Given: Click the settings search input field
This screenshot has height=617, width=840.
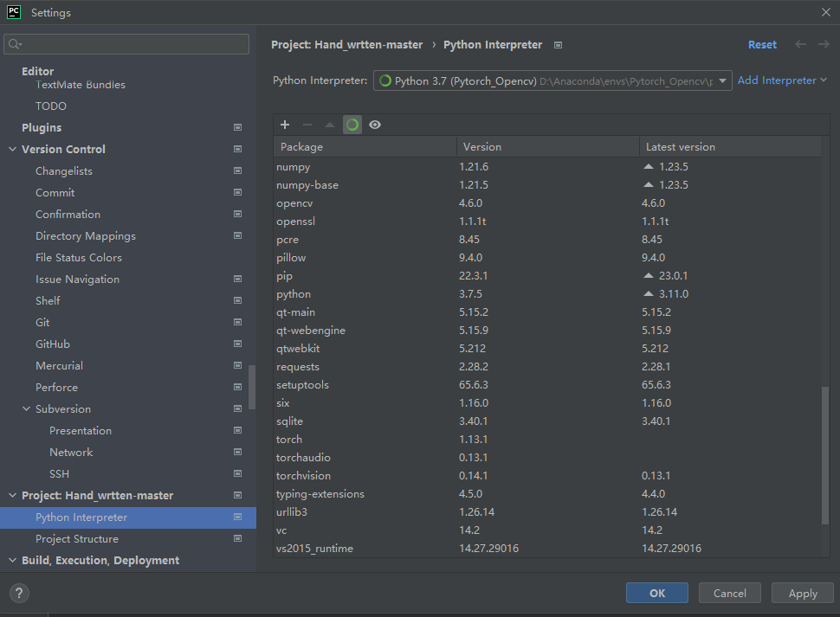Looking at the screenshot, I should (126, 44).
